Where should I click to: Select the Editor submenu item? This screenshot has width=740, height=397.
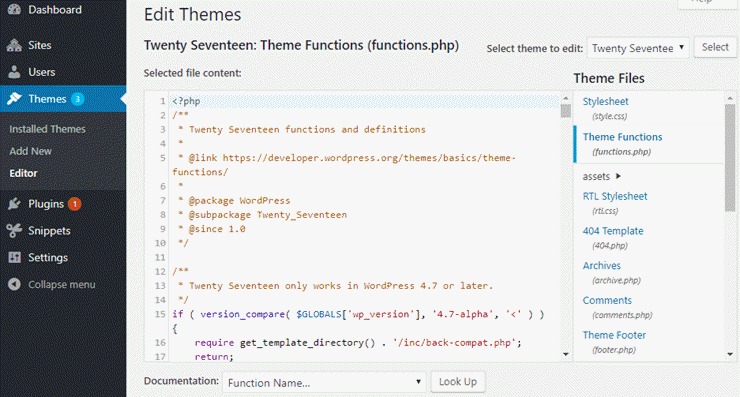(23, 173)
